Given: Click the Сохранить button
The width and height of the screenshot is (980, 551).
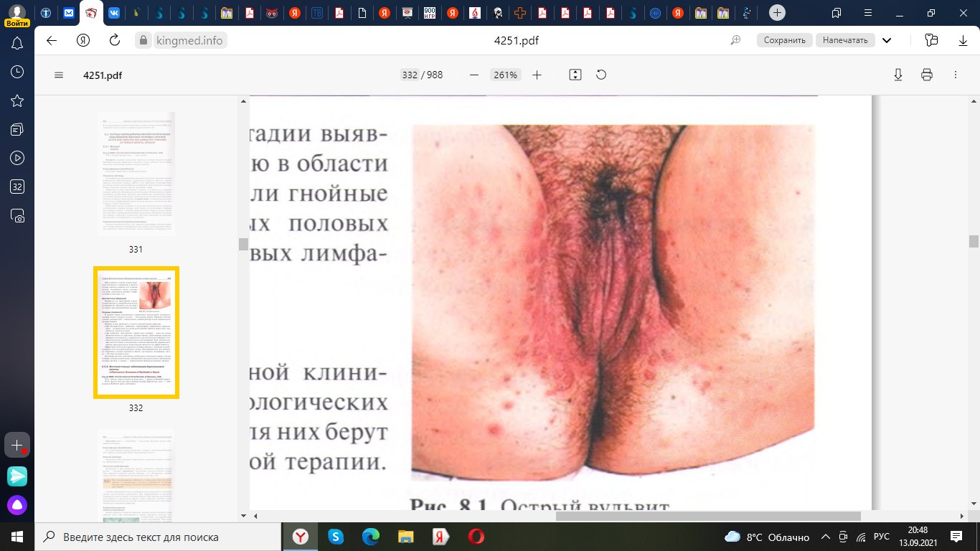Looking at the screenshot, I should pyautogui.click(x=784, y=40).
